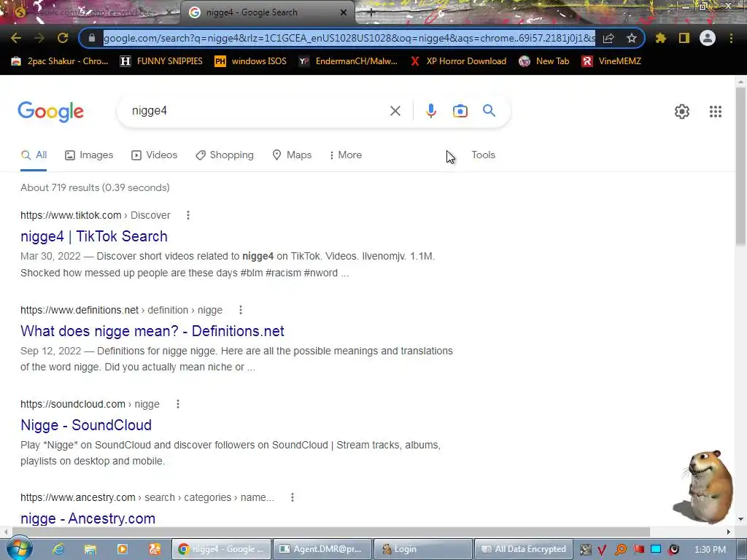The width and height of the screenshot is (747, 560).
Task: Click the scrollbar down arrow
Action: [x=740, y=519]
